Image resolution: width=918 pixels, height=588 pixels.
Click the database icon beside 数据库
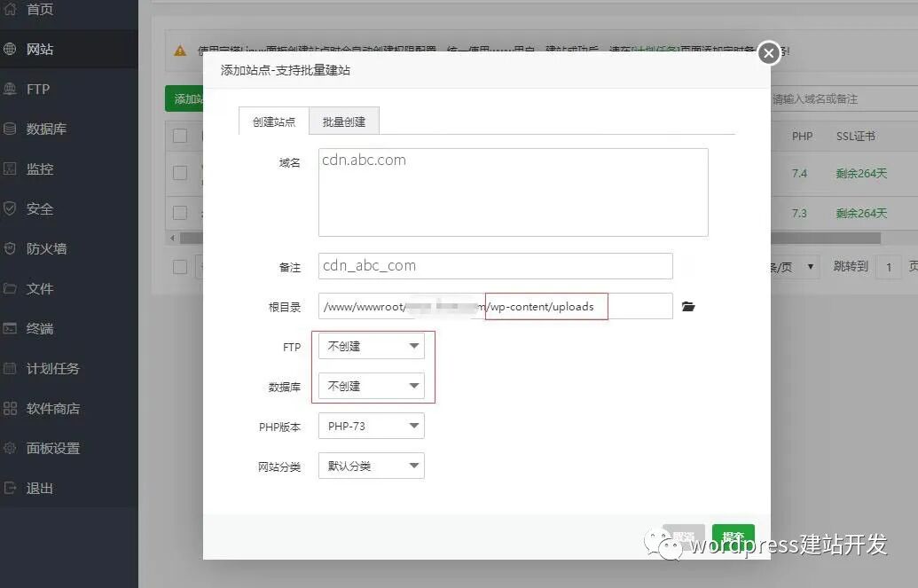(10, 129)
